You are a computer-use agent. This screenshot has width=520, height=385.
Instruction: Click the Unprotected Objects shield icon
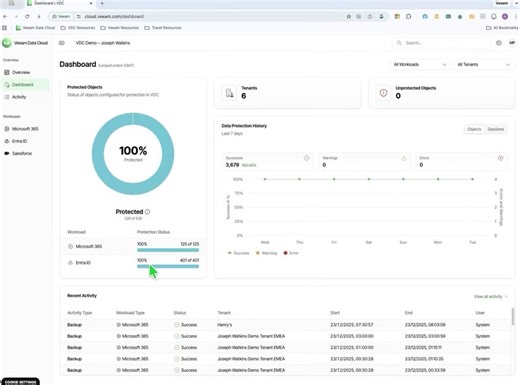point(383,93)
